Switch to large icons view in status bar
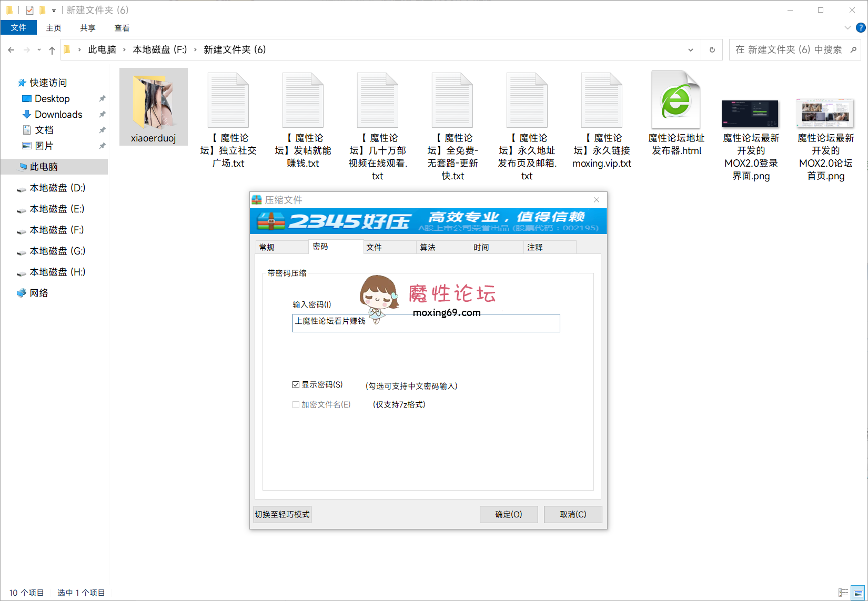 (858, 593)
